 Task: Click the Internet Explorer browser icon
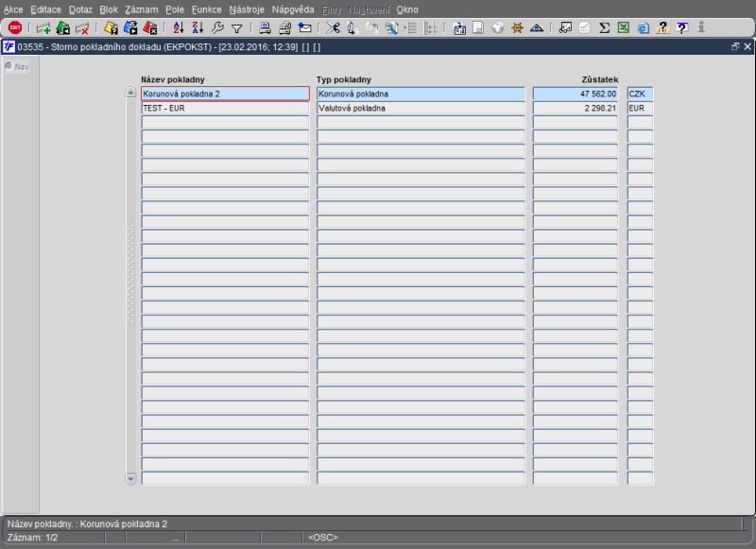tap(643, 28)
